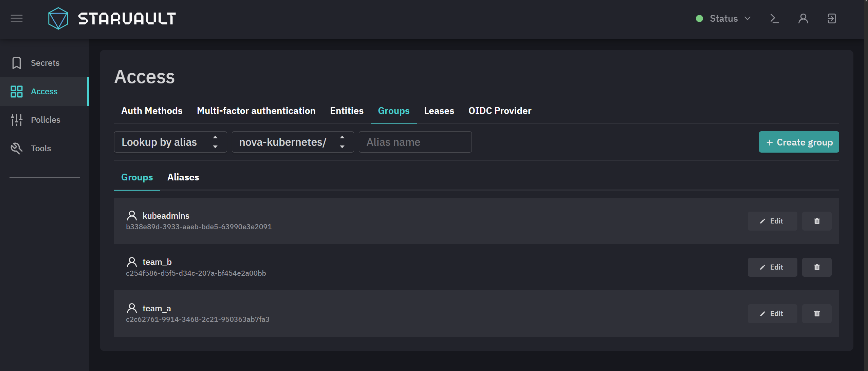Click the page vertical scrollbar

(x=866, y=185)
